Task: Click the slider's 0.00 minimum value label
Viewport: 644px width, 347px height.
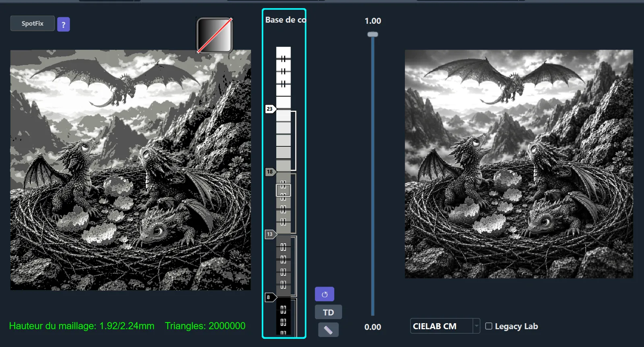Action: (x=373, y=327)
